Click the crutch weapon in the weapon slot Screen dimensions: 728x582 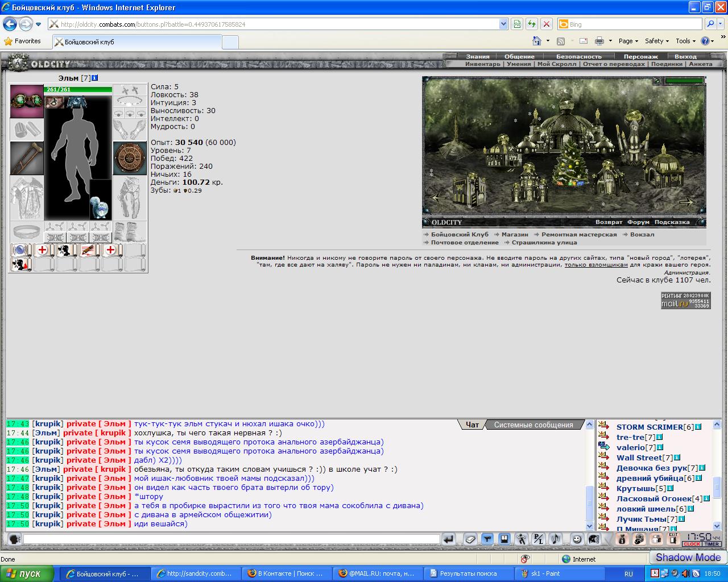[x=27, y=158]
